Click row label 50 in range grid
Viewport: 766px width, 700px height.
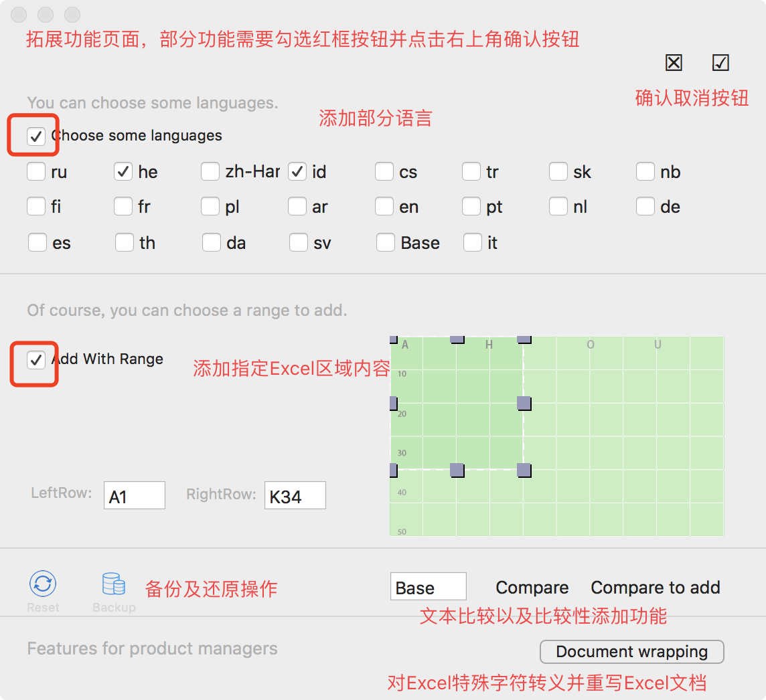(402, 531)
